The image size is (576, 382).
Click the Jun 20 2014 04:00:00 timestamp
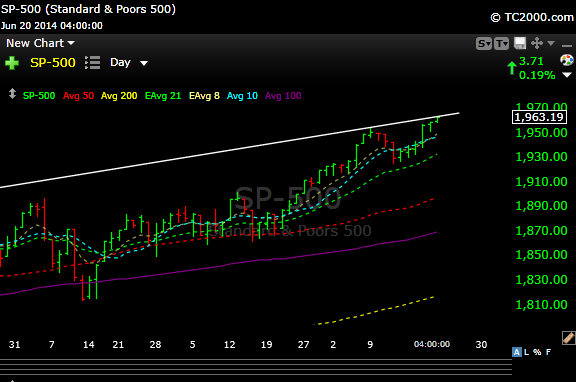52,26
